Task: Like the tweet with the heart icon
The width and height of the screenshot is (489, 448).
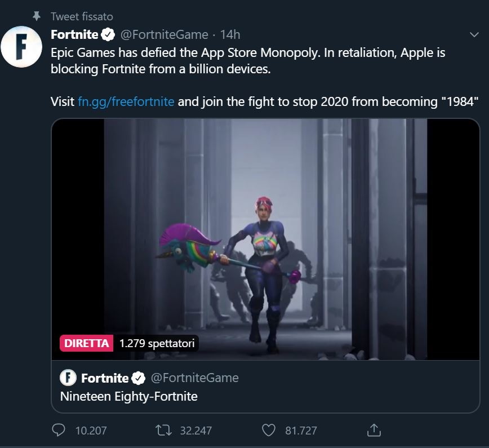Action: (x=269, y=430)
